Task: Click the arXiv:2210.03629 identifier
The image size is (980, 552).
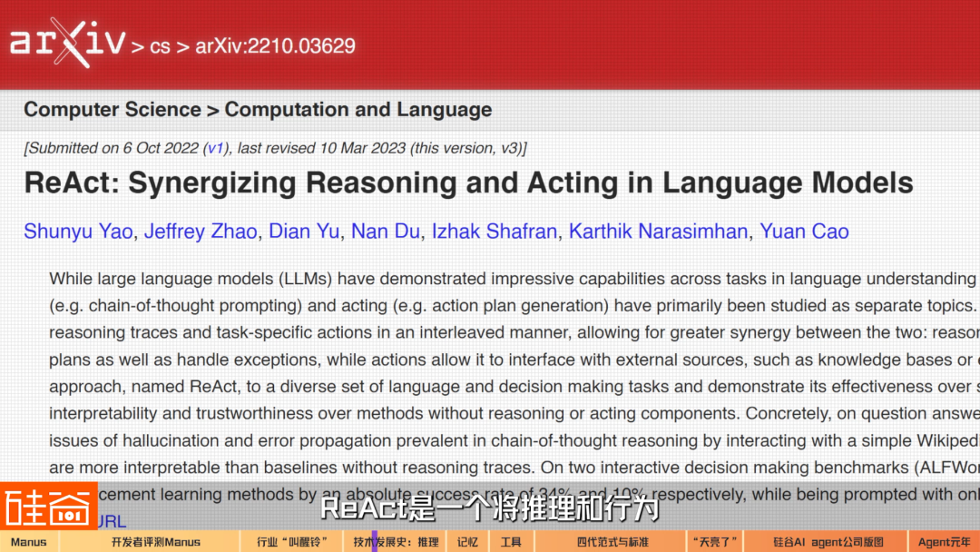Action: pos(275,45)
